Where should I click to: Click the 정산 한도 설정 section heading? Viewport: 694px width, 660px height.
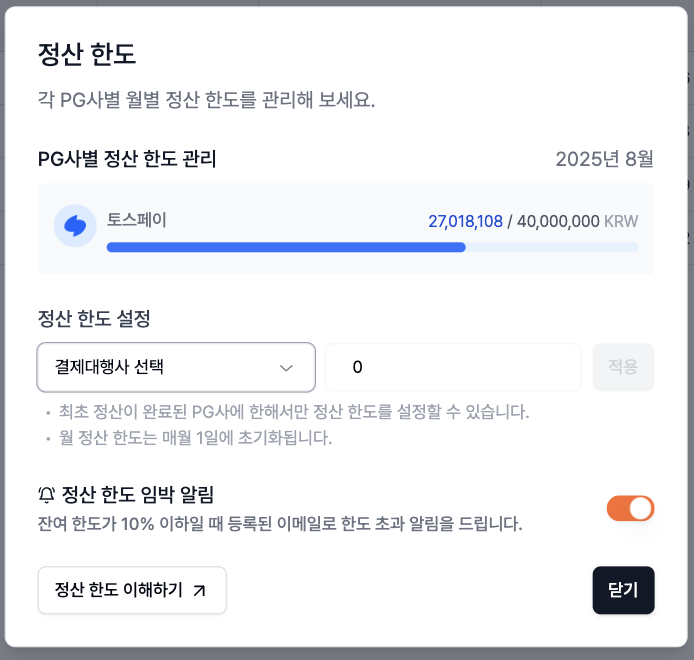(94, 318)
